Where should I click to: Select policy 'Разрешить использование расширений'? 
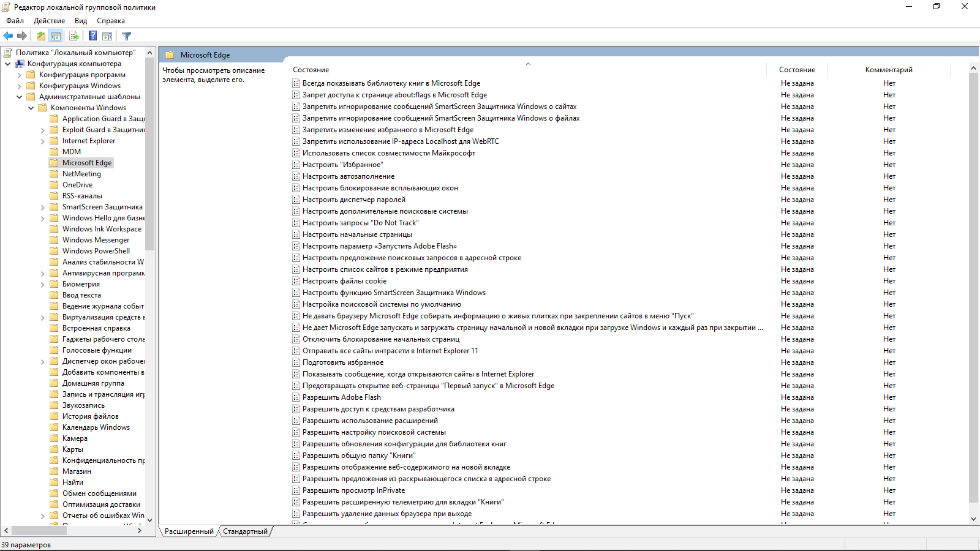click(370, 421)
